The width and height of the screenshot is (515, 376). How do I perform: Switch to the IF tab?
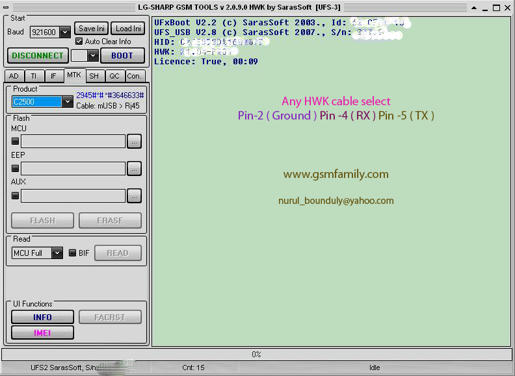pyautogui.click(x=53, y=76)
